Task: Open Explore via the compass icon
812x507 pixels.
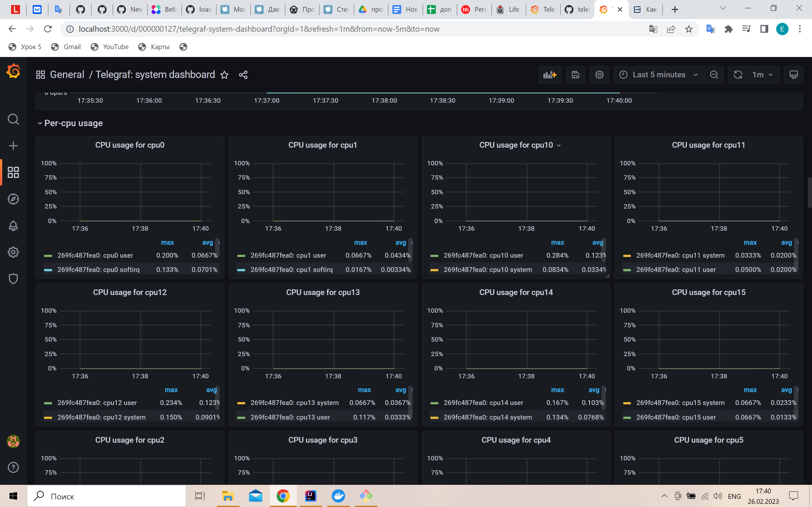Action: coord(13,198)
